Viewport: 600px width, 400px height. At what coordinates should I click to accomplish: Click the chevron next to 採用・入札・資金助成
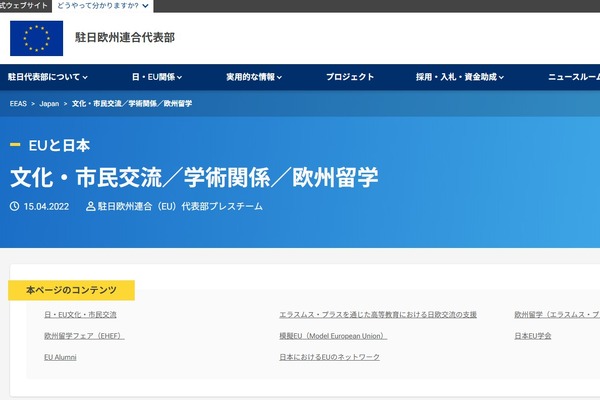coord(501,77)
